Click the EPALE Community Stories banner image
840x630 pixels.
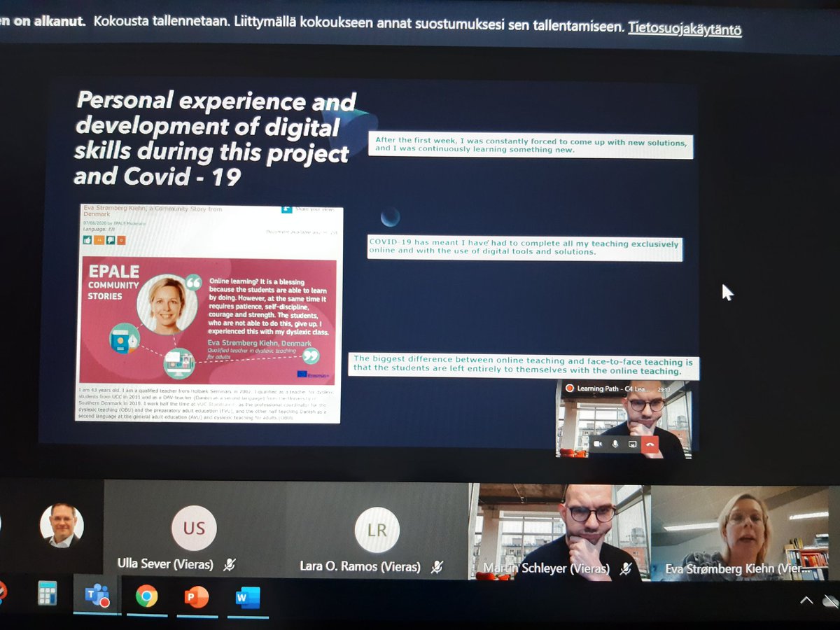209,321
